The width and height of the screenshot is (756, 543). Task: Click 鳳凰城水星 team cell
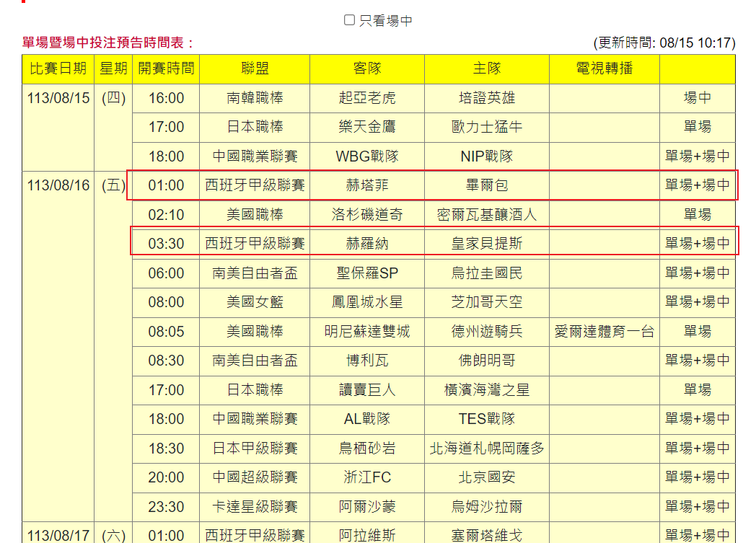(367, 303)
